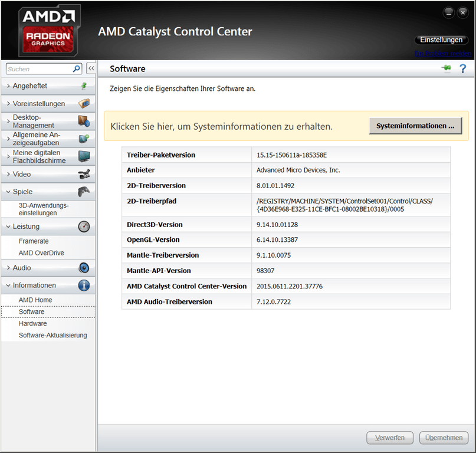
Task: Click the Audio speaker icon
Action: 84,268
